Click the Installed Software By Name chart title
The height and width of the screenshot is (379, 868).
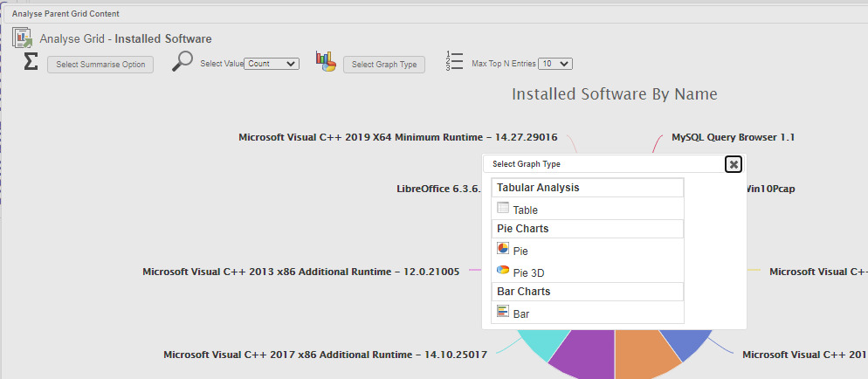click(615, 94)
